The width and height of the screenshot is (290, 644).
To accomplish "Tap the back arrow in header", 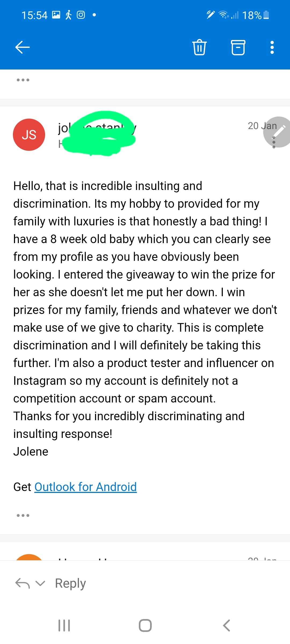I will (23, 47).
